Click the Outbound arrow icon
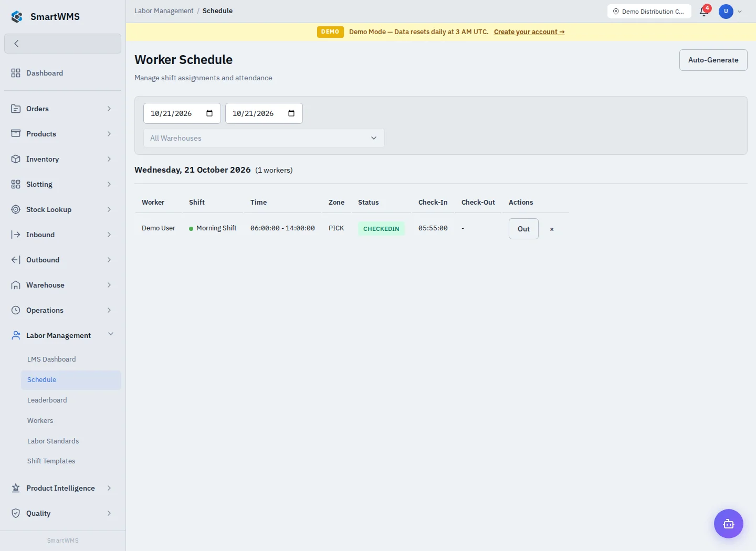Viewport: 756px width, 551px height. coord(16,260)
